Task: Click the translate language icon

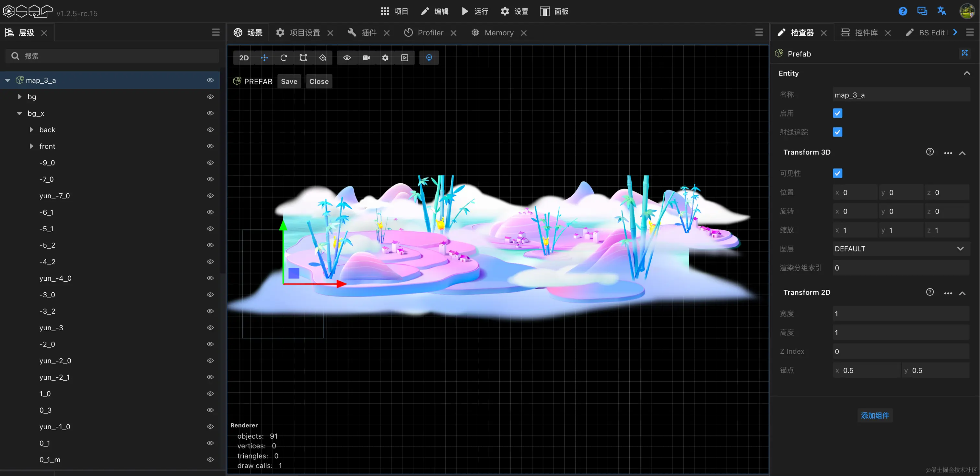Action: [x=941, y=11]
